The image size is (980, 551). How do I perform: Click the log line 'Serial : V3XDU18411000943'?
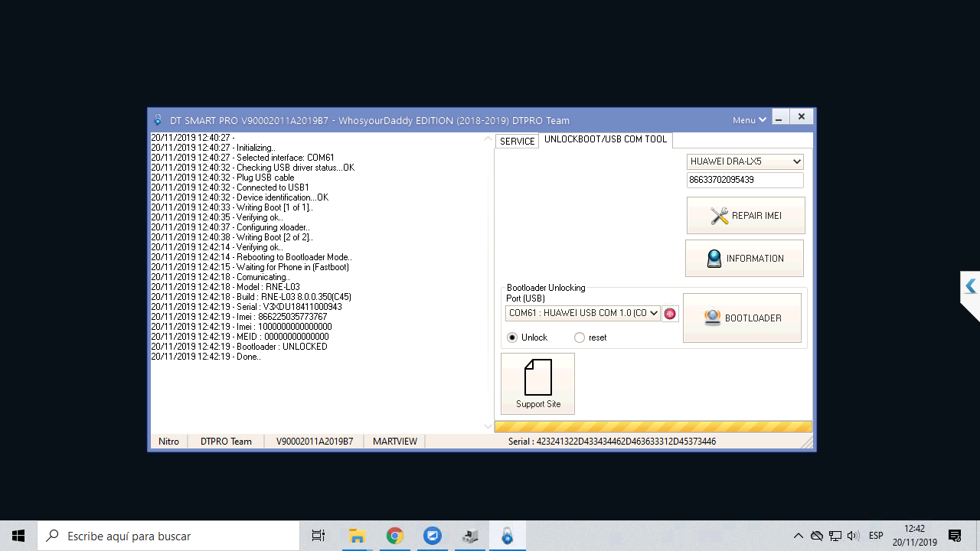pyautogui.click(x=247, y=307)
